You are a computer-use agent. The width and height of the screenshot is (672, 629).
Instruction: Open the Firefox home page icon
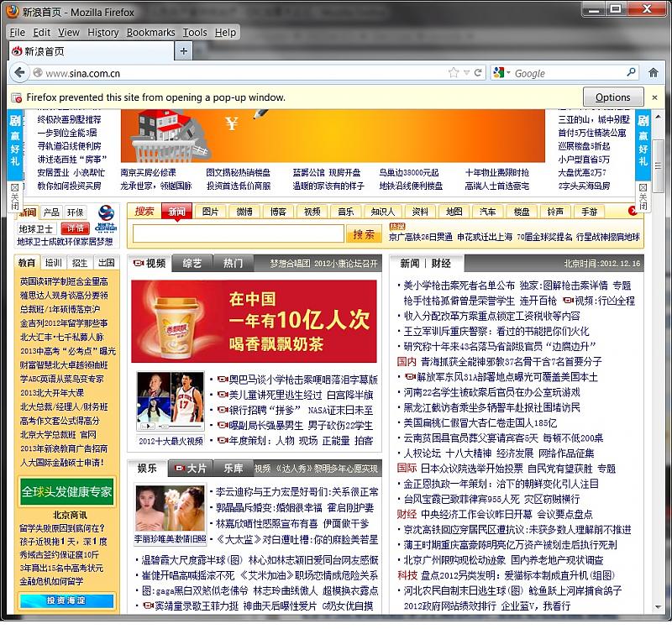654,73
